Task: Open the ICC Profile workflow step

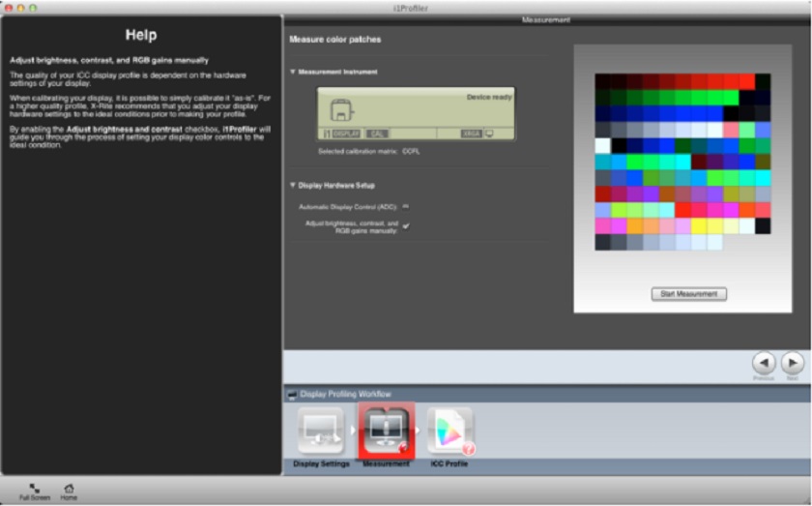Action: point(449,432)
